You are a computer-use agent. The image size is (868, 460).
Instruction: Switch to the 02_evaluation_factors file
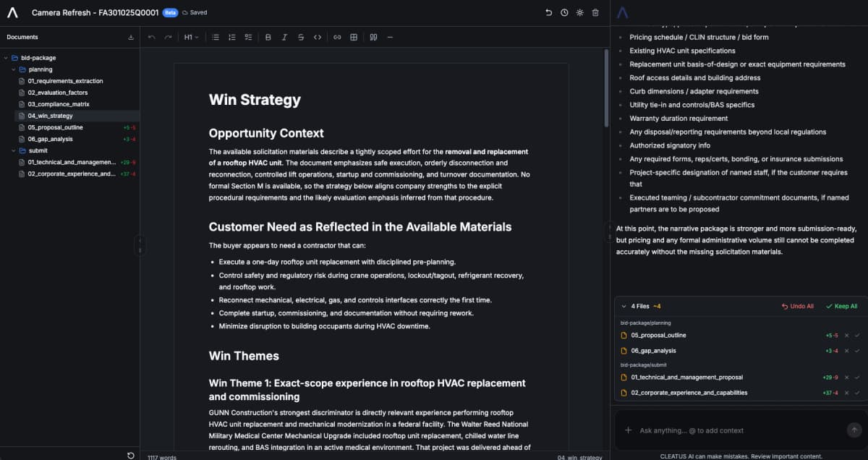[58, 93]
